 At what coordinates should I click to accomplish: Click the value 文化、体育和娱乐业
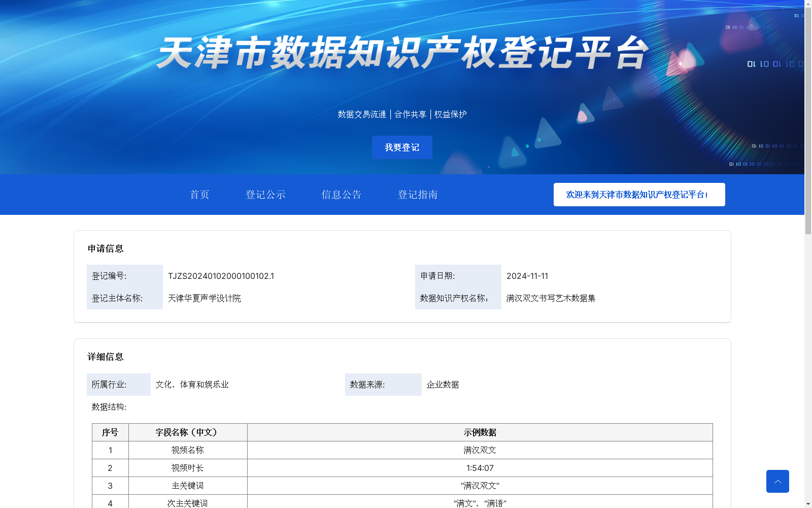(192, 385)
